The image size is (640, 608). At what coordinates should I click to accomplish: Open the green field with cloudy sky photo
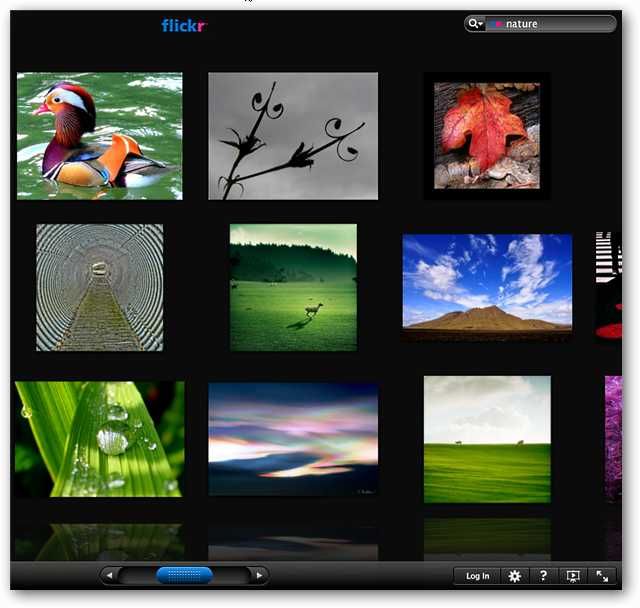pos(487,439)
